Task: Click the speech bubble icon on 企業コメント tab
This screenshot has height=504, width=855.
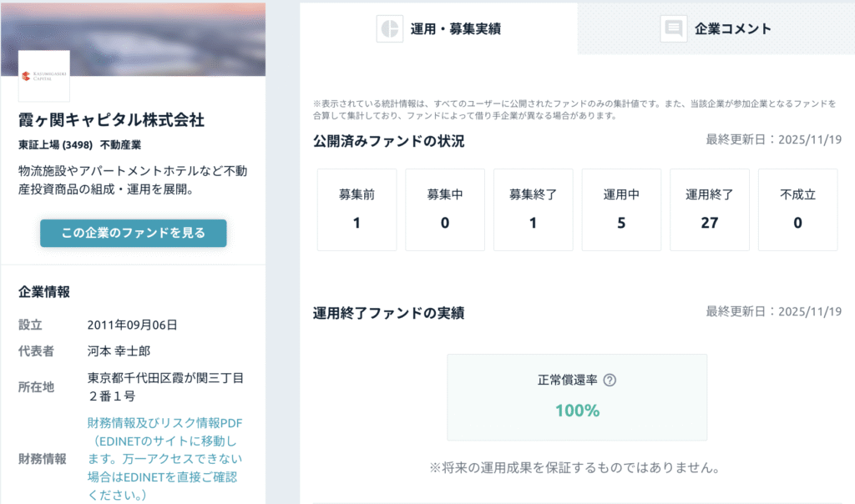Action: (673, 28)
